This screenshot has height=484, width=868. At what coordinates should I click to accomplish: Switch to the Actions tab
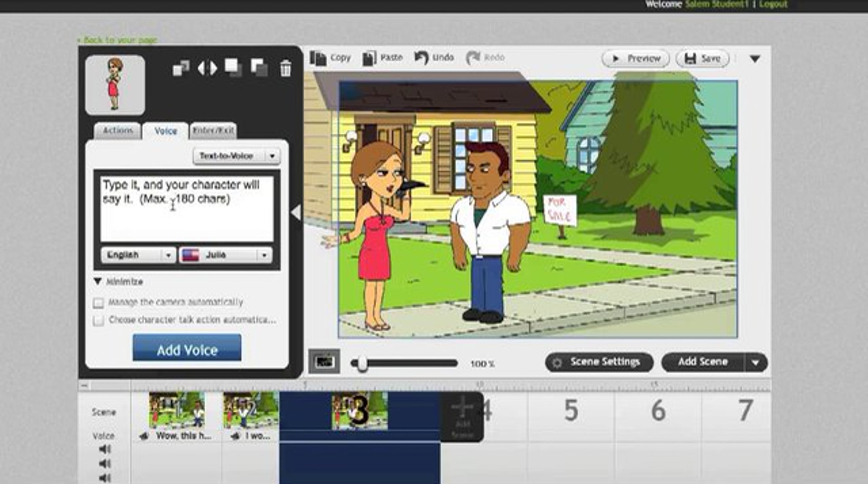tap(117, 131)
